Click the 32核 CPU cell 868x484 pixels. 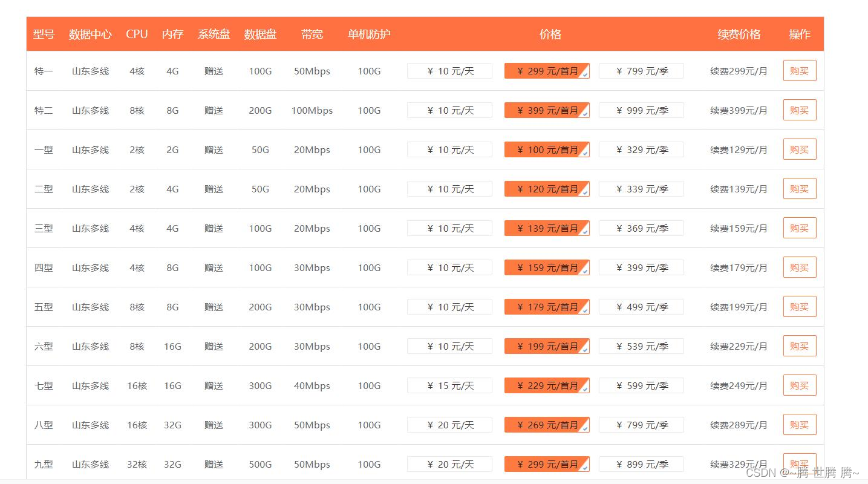click(137, 464)
